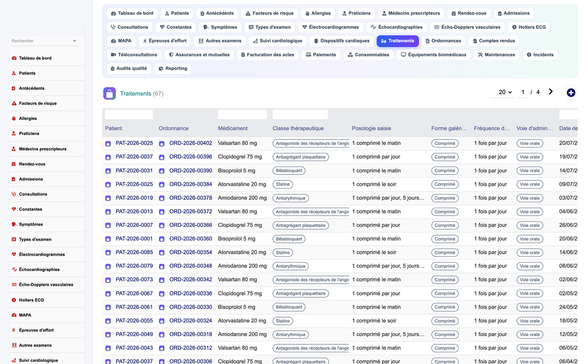
Task: Click the Patient column filter field
Action: [x=129, y=115]
